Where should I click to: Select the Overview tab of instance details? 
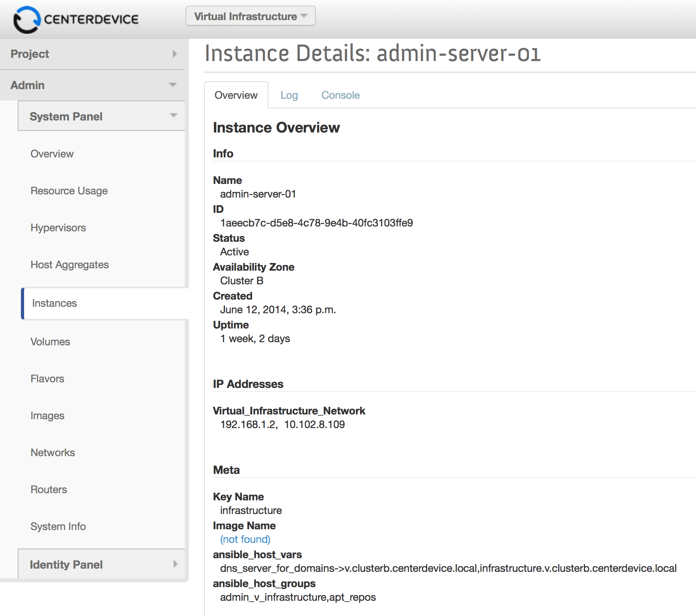[236, 95]
